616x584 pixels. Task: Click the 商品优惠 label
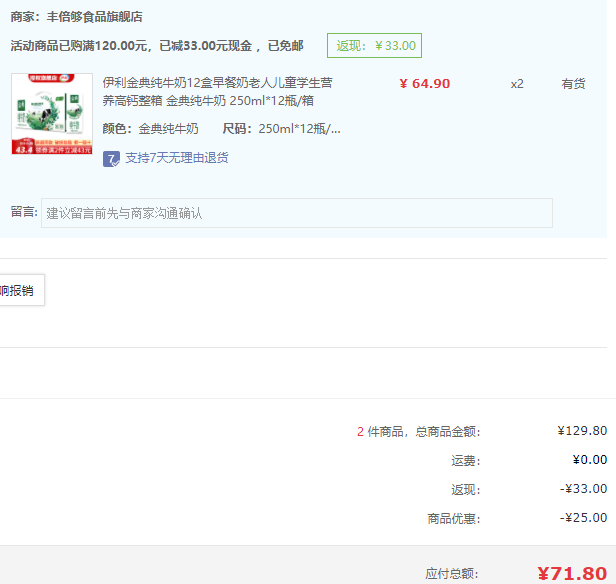pyautogui.click(x=454, y=518)
